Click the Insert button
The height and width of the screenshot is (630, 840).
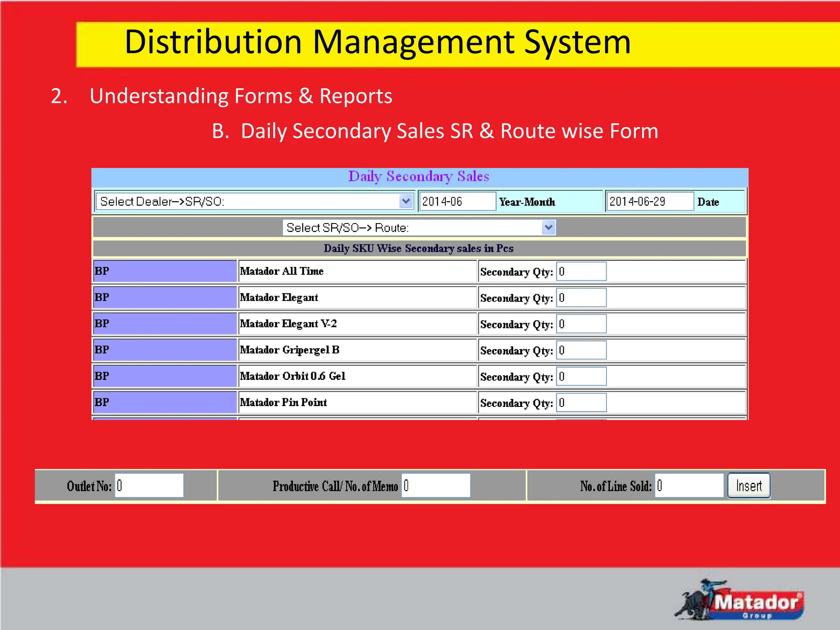pyautogui.click(x=749, y=486)
